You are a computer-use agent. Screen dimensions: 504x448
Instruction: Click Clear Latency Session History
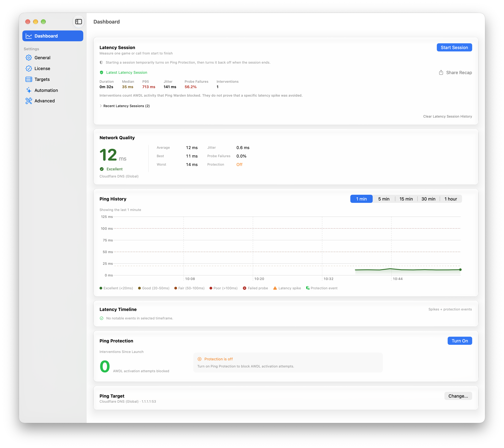[447, 116]
